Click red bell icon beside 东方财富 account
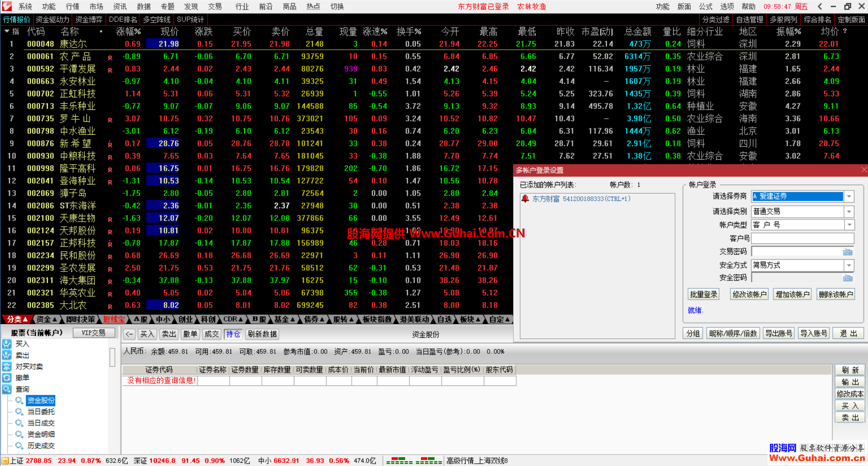The width and height of the screenshot is (868, 466). (x=525, y=199)
